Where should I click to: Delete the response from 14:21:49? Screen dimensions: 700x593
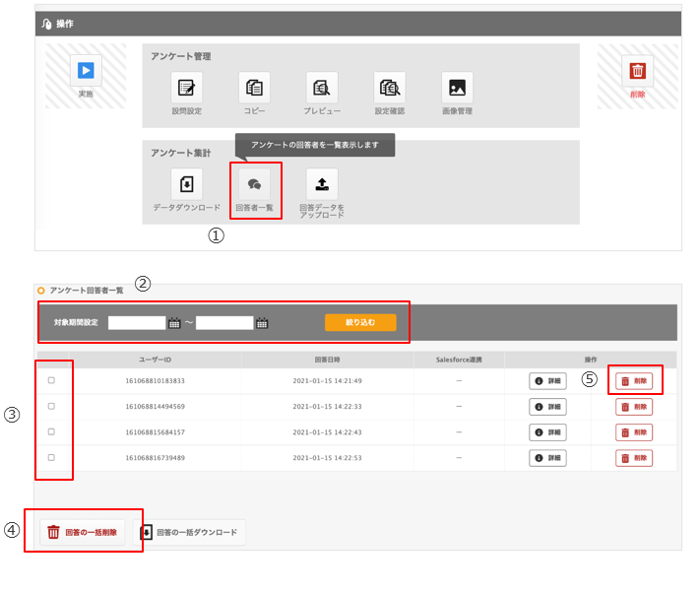pyautogui.click(x=634, y=381)
